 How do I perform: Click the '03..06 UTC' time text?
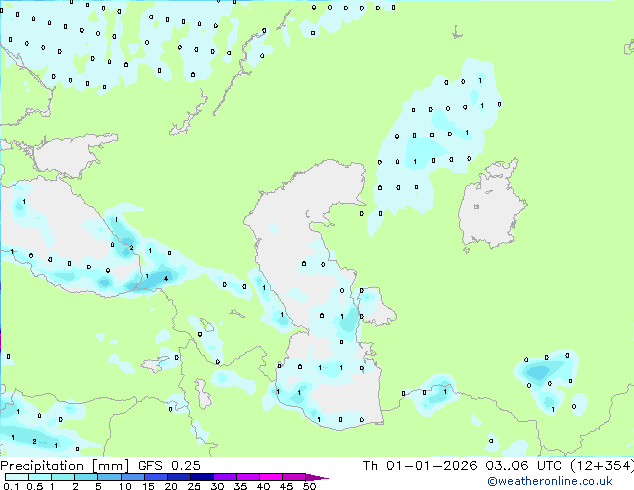[523, 466]
